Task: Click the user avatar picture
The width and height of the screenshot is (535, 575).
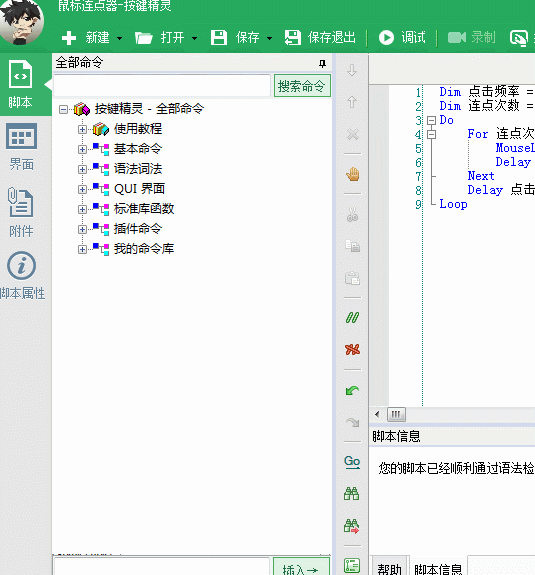Action: click(x=21, y=23)
